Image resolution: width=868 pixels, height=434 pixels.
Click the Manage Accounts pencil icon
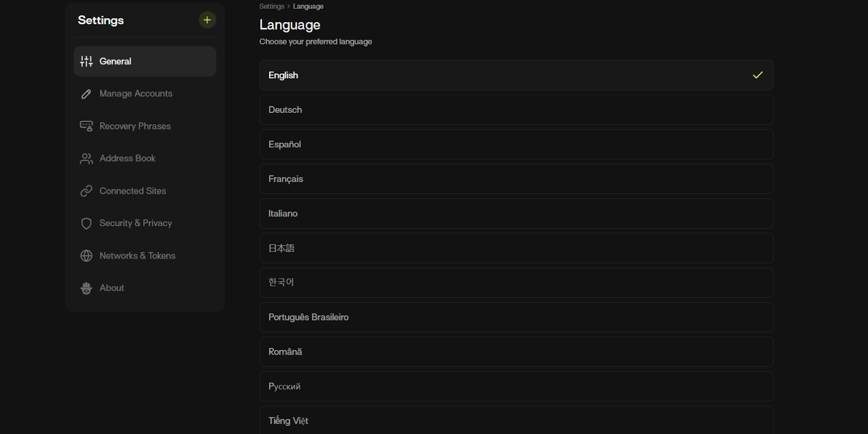click(x=86, y=94)
